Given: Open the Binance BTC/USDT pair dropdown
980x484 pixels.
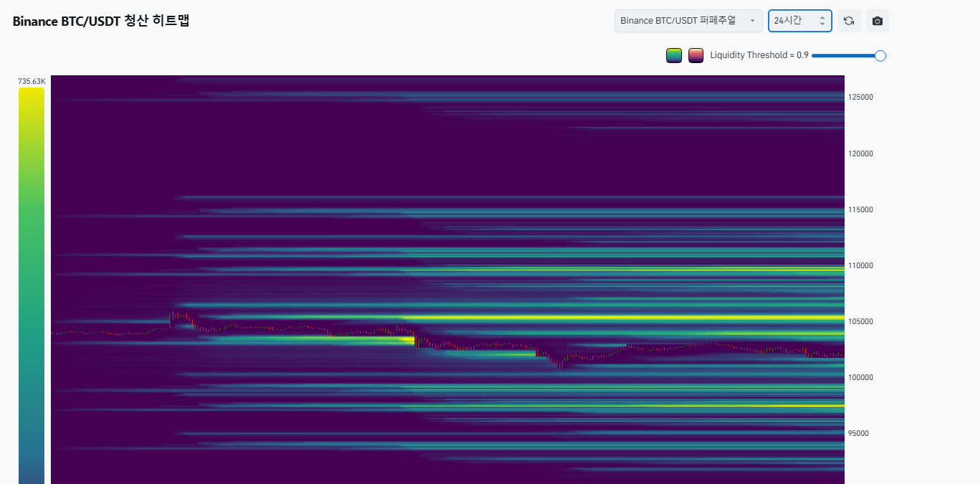Looking at the screenshot, I should 688,21.
